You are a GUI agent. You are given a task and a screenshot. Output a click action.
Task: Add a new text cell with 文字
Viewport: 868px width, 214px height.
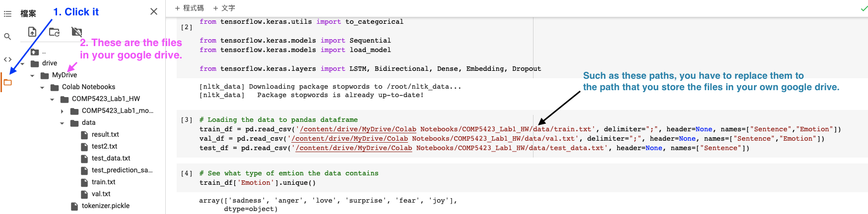pyautogui.click(x=224, y=8)
